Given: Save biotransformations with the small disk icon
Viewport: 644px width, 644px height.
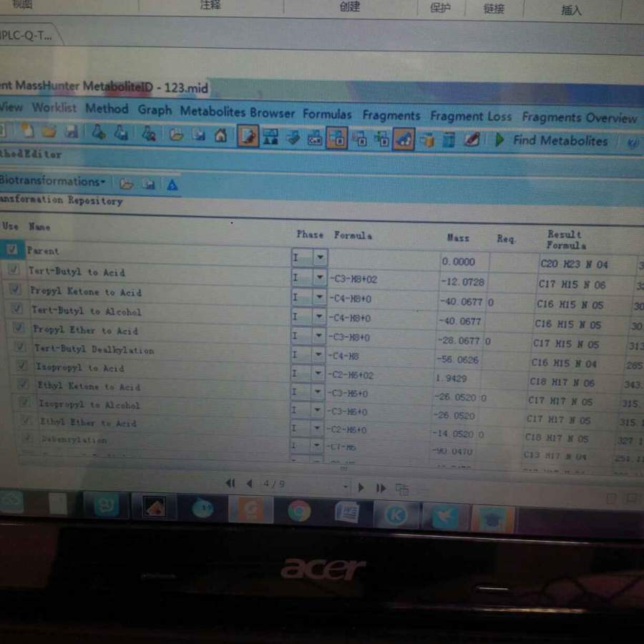Looking at the screenshot, I should click(x=148, y=185).
